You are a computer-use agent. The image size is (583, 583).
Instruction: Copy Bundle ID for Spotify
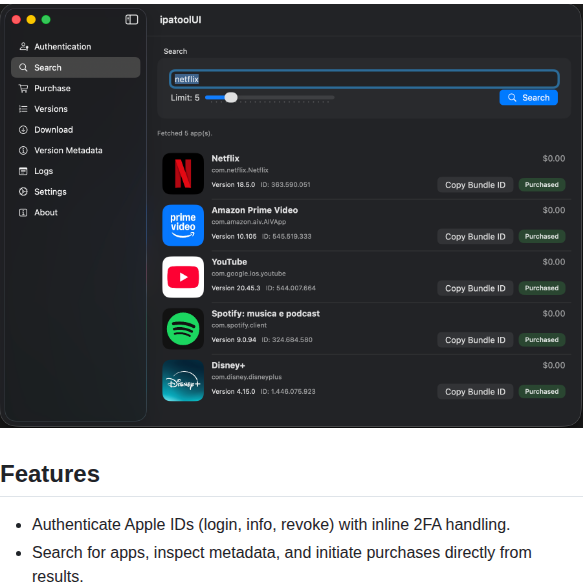(x=475, y=340)
